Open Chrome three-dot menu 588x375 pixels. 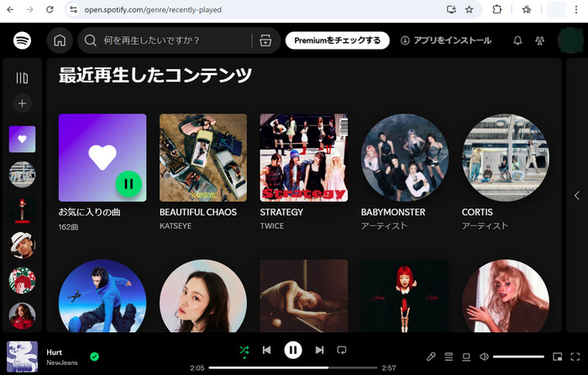(576, 9)
